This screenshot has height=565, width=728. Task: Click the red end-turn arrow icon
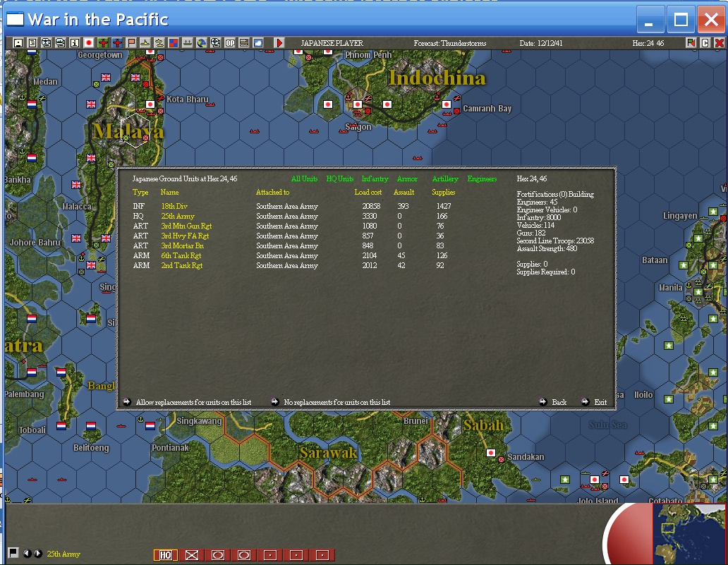point(279,43)
